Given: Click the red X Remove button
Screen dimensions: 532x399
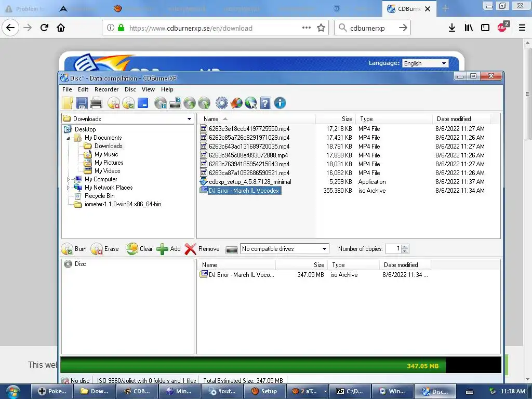Looking at the screenshot, I should click(x=202, y=249).
